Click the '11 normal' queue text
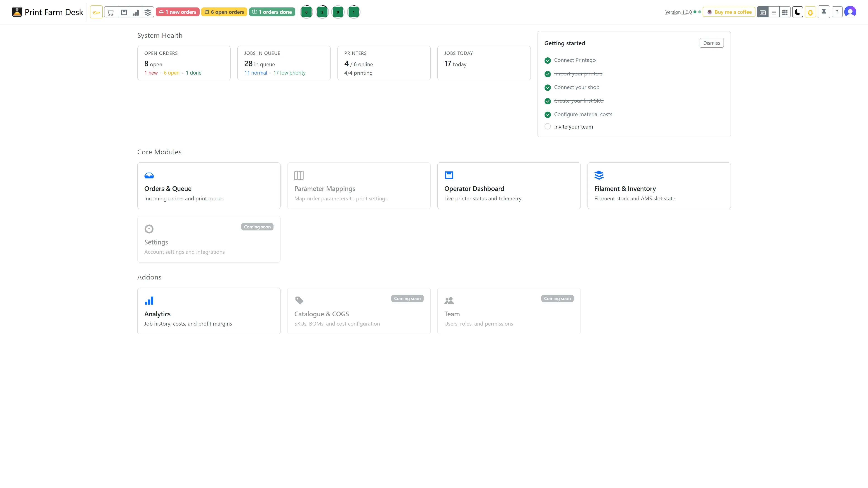868x488 pixels. [255, 73]
